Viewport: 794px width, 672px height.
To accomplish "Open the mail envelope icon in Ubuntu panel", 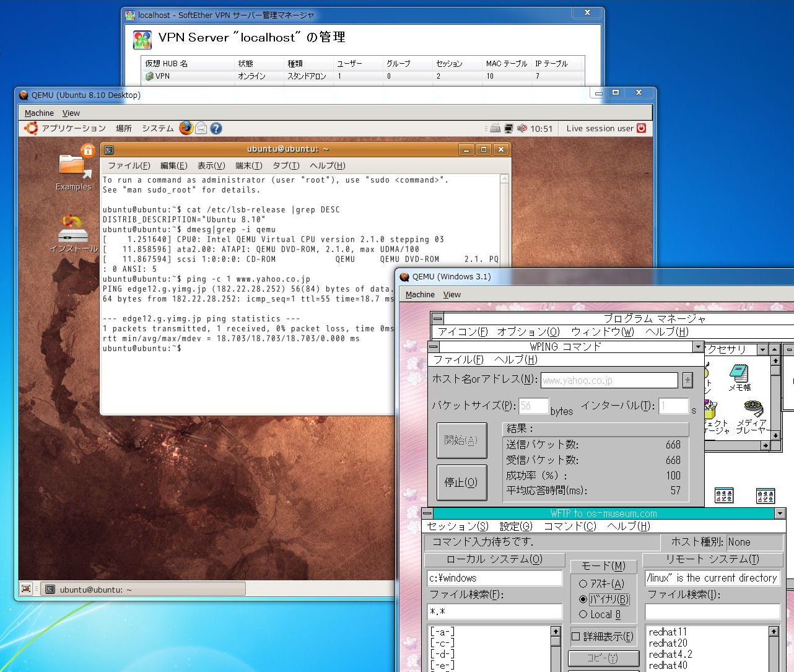I will pyautogui.click(x=201, y=128).
